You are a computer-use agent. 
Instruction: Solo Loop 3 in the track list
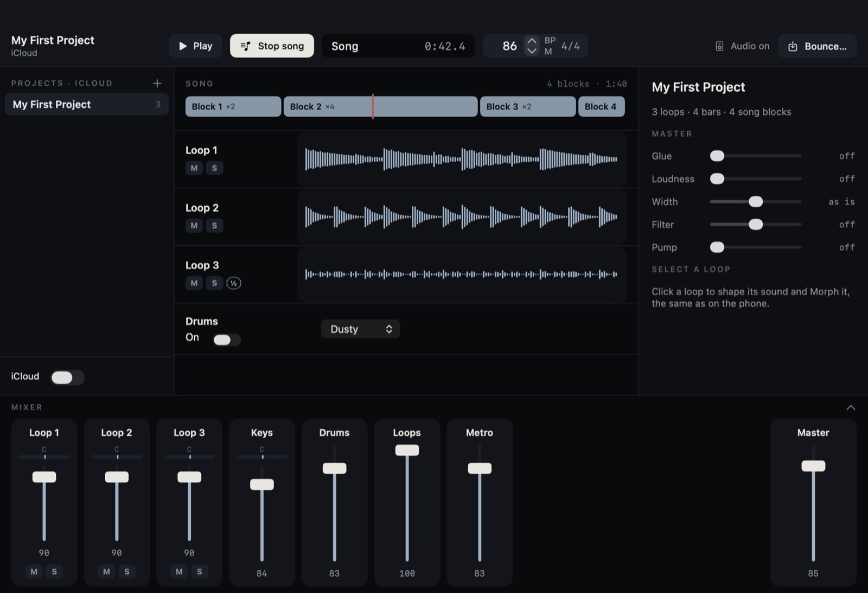coord(214,283)
